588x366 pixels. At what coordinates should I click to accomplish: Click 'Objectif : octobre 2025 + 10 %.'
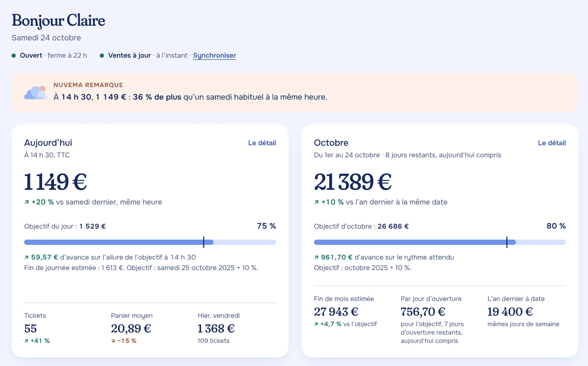click(x=363, y=268)
